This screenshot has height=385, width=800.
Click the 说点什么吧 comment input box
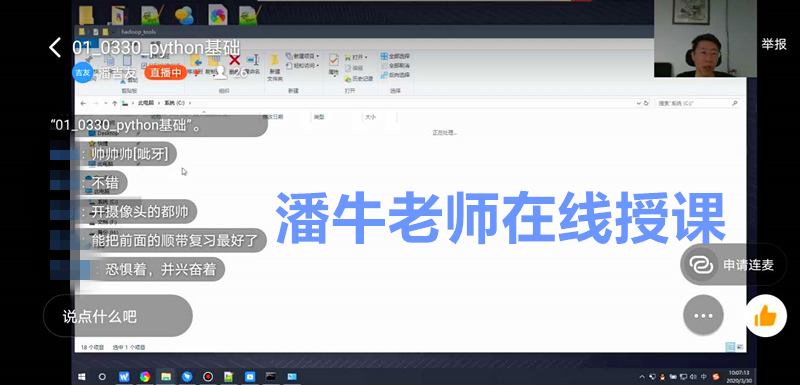[118, 316]
